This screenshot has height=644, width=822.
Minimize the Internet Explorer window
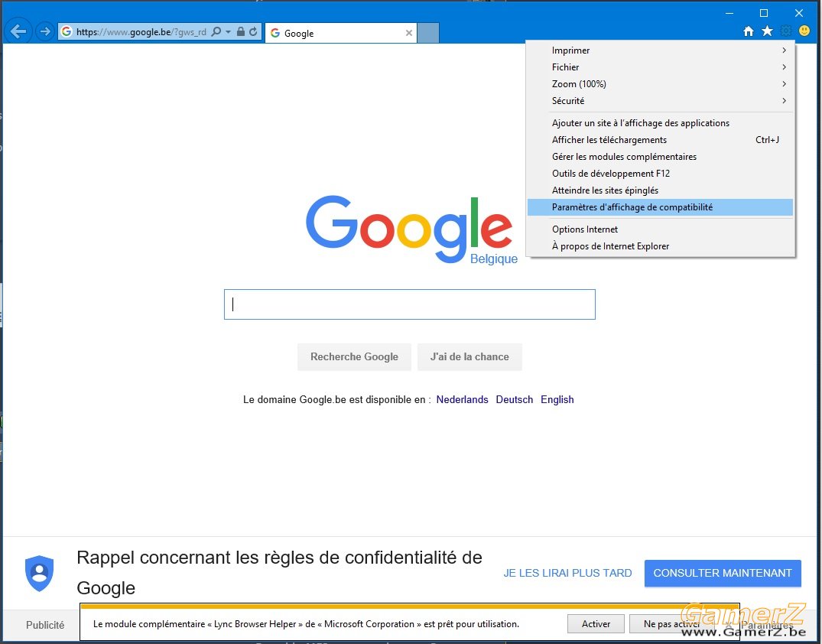(x=729, y=13)
